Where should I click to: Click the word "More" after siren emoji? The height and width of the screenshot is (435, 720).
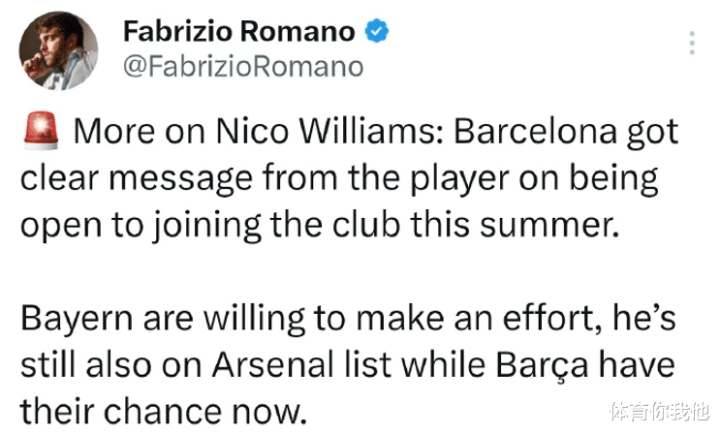[114, 132]
